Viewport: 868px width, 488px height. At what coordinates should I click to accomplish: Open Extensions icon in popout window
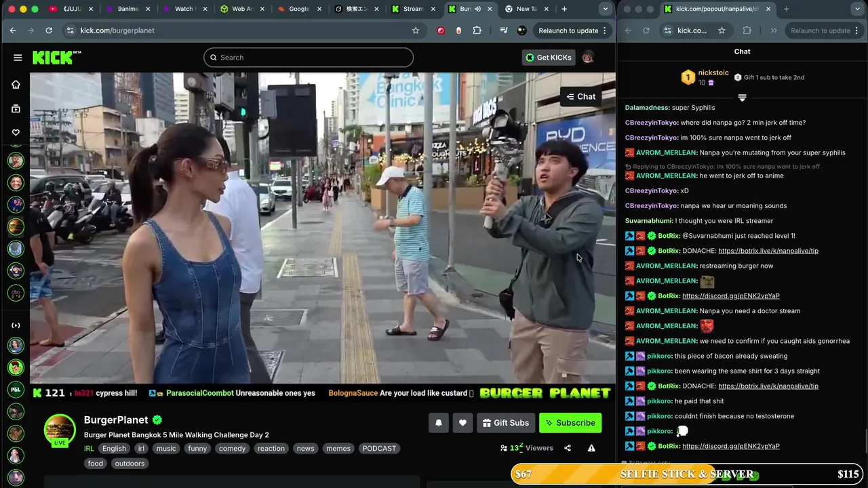pos(747,30)
